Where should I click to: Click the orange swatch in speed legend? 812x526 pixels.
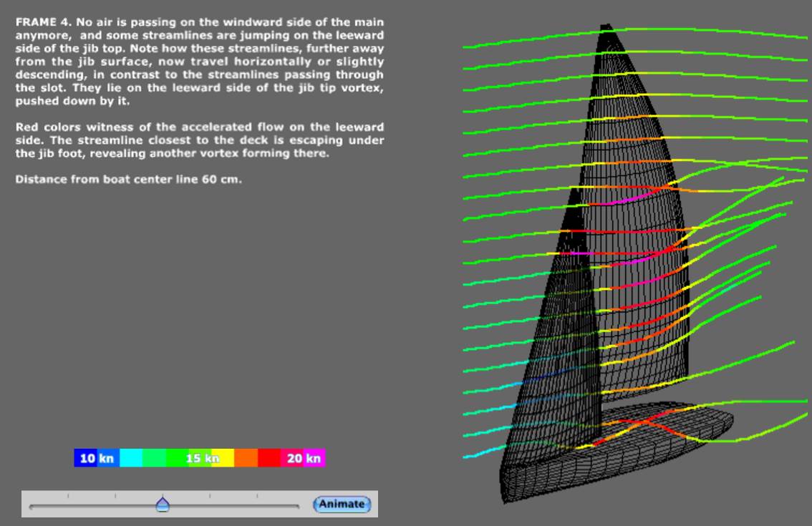(246, 458)
